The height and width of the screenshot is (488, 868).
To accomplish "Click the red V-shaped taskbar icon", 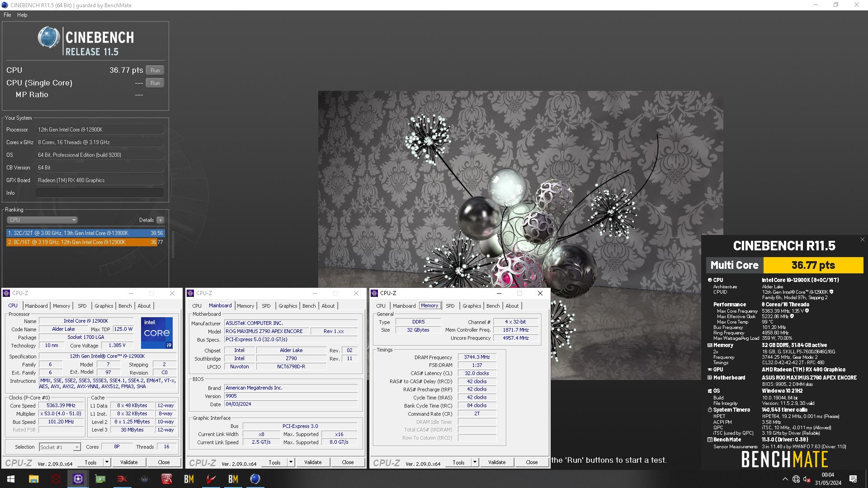I will point(211,479).
